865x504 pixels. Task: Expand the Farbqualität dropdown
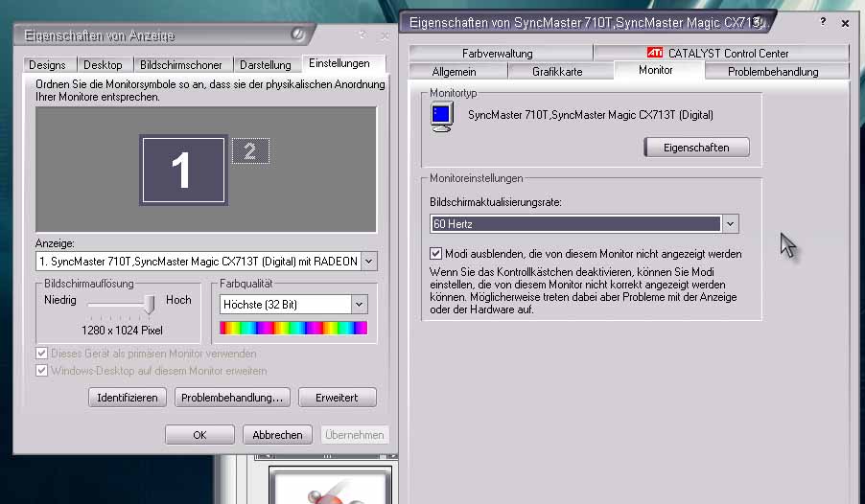360,305
